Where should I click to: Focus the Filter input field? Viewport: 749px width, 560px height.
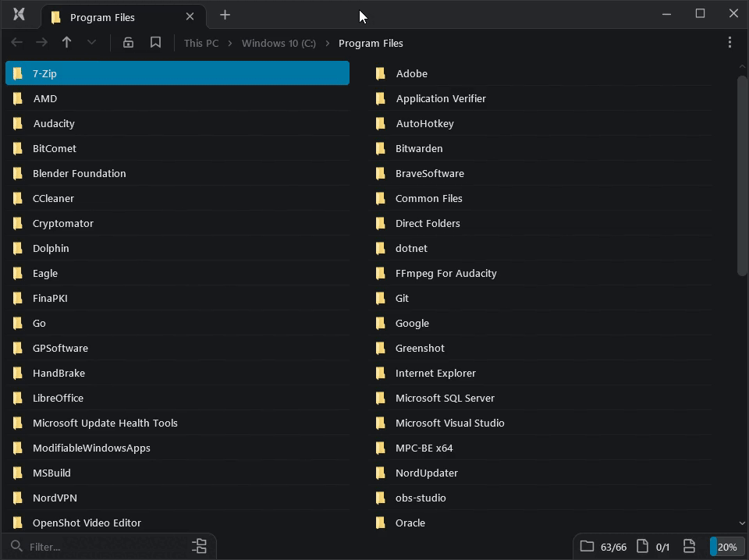109,547
